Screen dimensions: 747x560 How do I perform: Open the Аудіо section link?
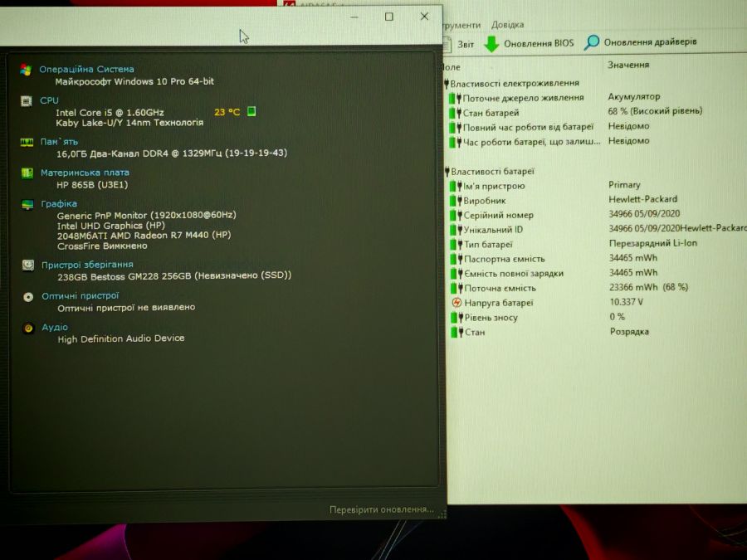click(x=55, y=327)
